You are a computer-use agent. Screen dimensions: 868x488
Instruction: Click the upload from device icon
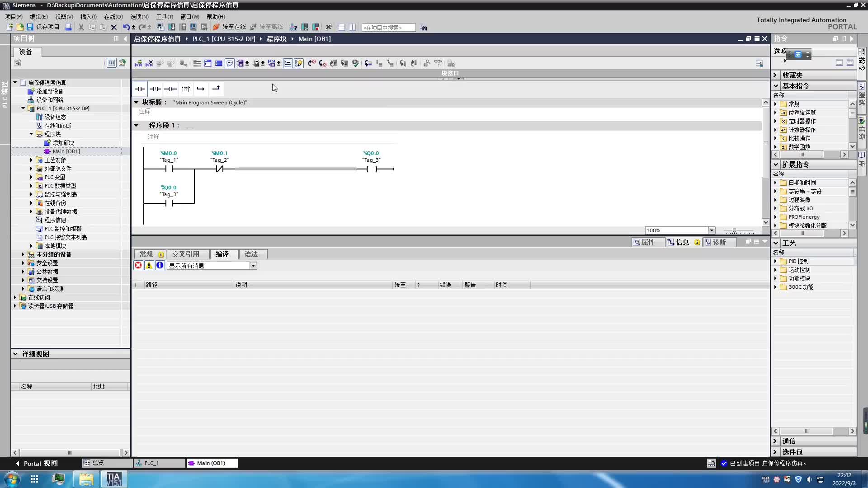(183, 27)
